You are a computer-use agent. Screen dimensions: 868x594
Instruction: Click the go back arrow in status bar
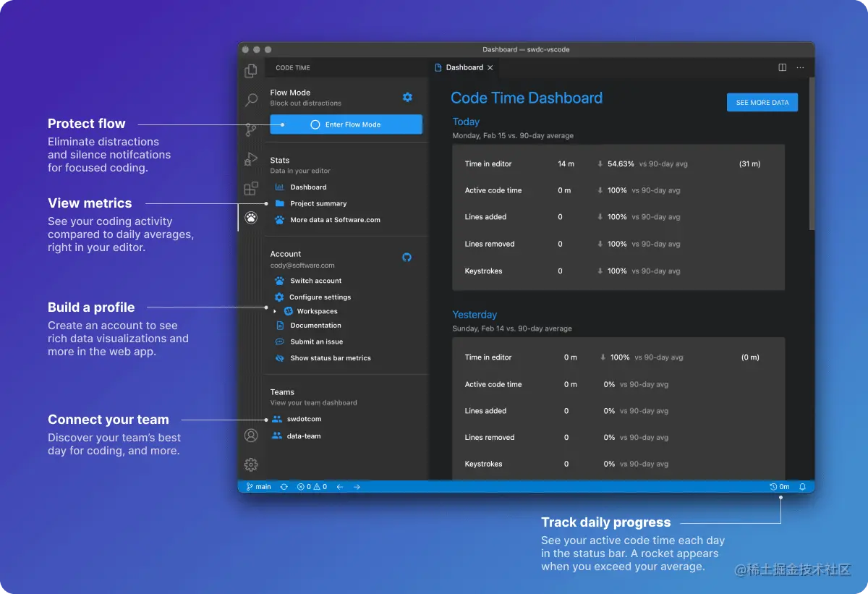pos(340,487)
